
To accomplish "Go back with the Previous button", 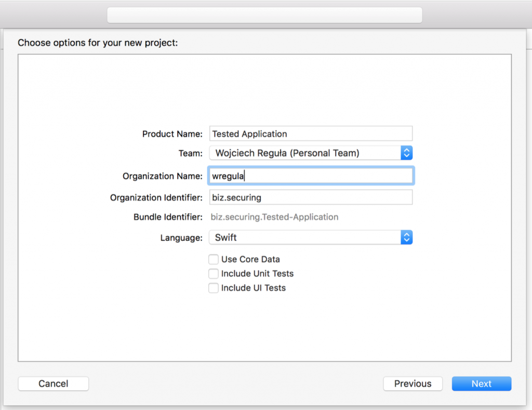I will 413,383.
